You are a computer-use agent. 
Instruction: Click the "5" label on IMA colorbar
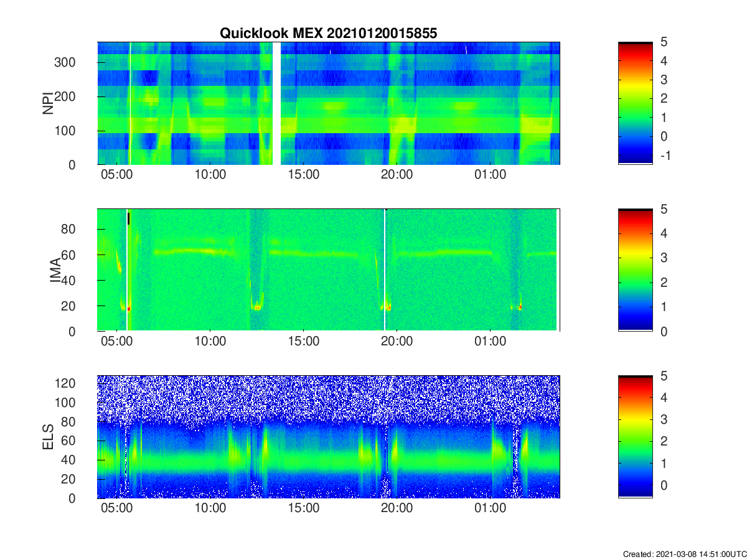(x=663, y=209)
